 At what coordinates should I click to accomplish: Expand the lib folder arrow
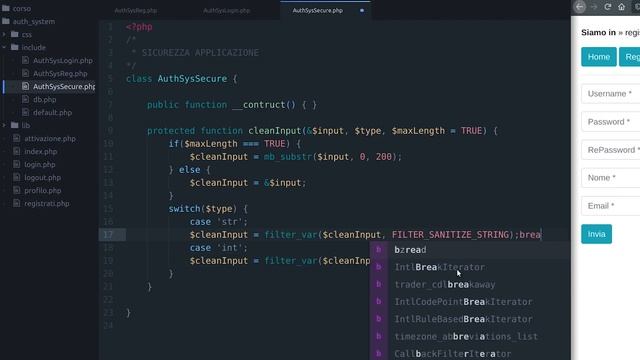click(x=4, y=125)
